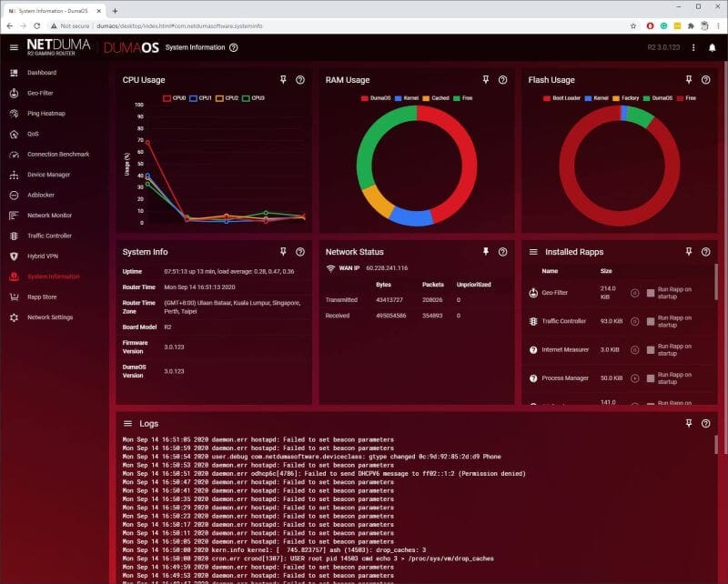The height and width of the screenshot is (584, 728).
Task: Open help for RAM Usage panel
Action: (x=502, y=80)
